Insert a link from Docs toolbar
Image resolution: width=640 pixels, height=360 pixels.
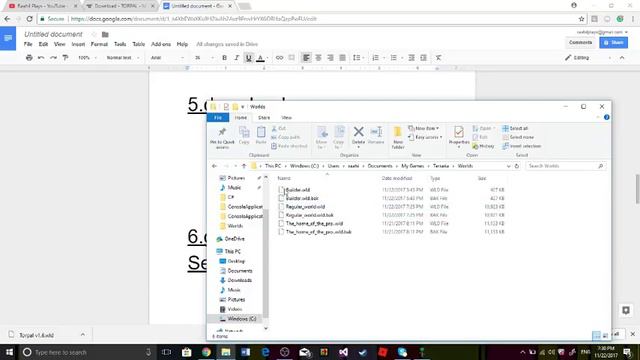click(x=279, y=58)
